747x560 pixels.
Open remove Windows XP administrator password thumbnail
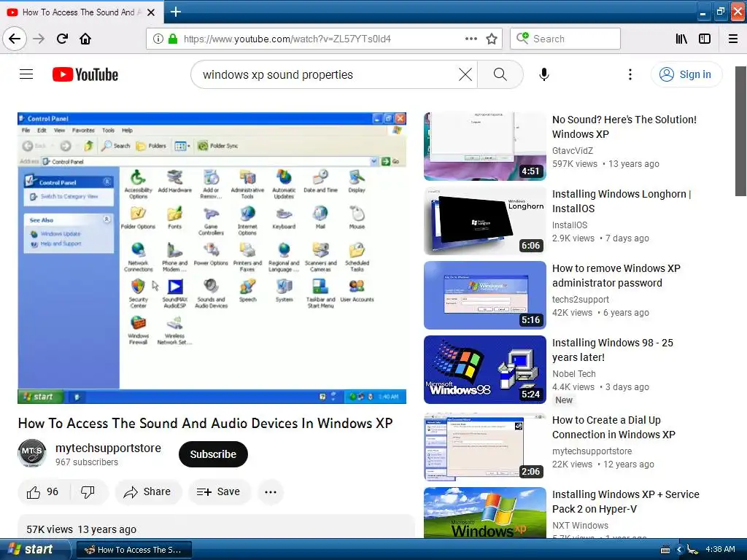click(485, 295)
